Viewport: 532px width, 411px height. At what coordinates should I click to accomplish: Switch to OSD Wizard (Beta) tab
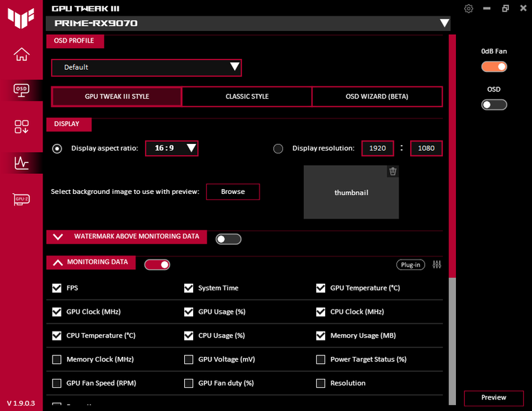pyautogui.click(x=377, y=97)
